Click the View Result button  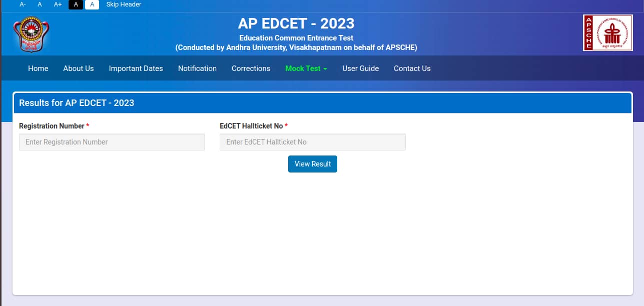coord(313,164)
